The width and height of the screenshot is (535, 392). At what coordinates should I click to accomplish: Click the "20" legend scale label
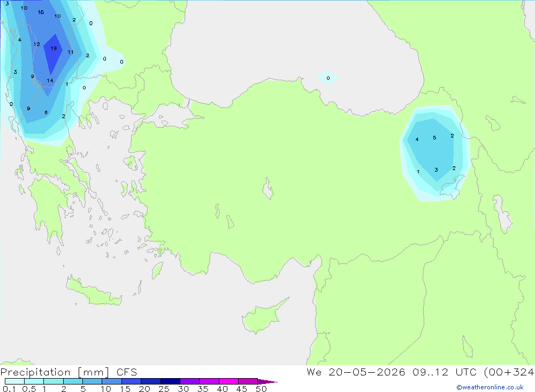pos(144,389)
